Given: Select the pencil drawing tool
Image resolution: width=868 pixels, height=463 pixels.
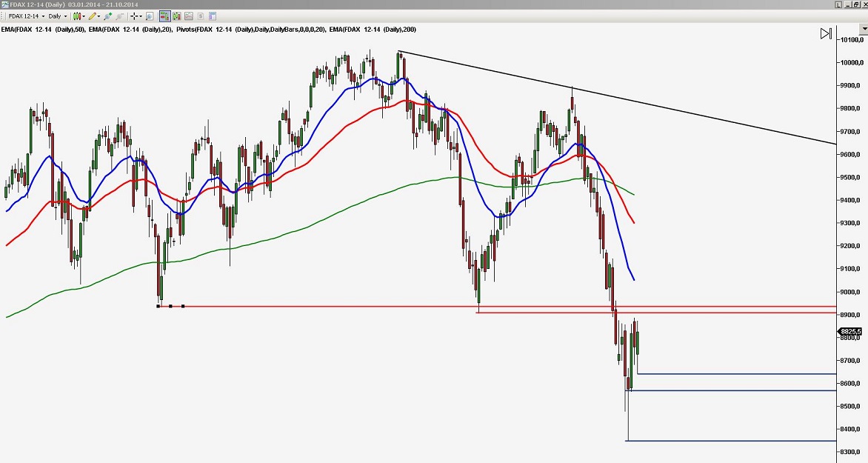Looking at the screenshot, I should tap(93, 16).
